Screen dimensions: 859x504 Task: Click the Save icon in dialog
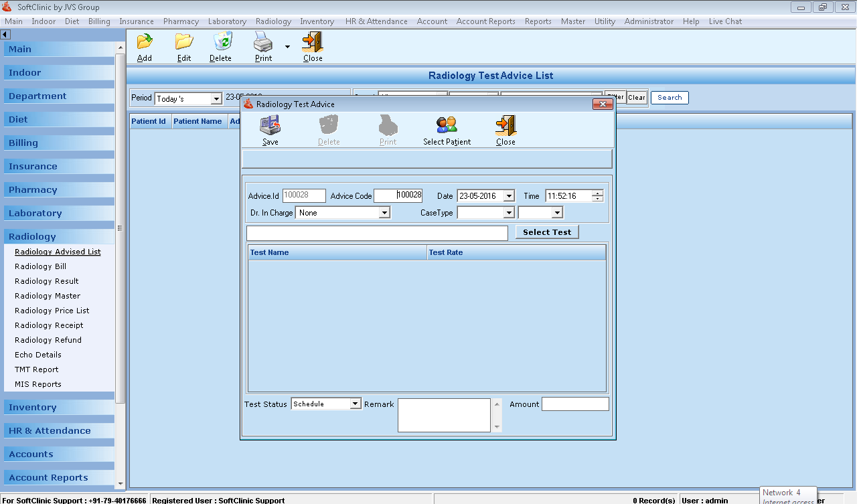[x=270, y=125]
